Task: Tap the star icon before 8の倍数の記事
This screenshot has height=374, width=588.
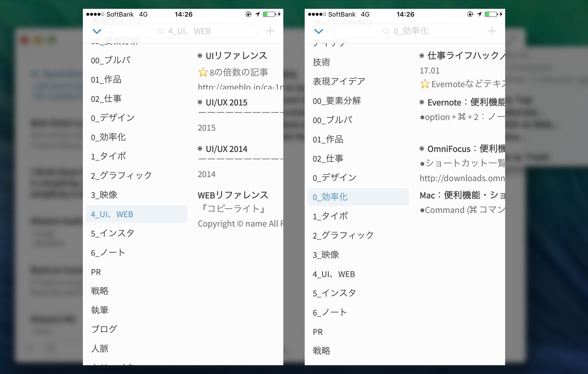Action: coord(203,71)
